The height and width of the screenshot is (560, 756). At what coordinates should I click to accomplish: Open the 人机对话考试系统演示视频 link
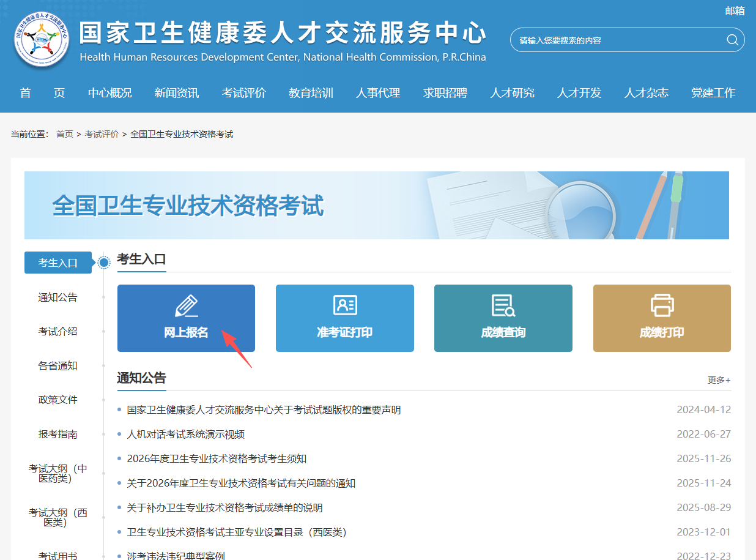pos(185,435)
